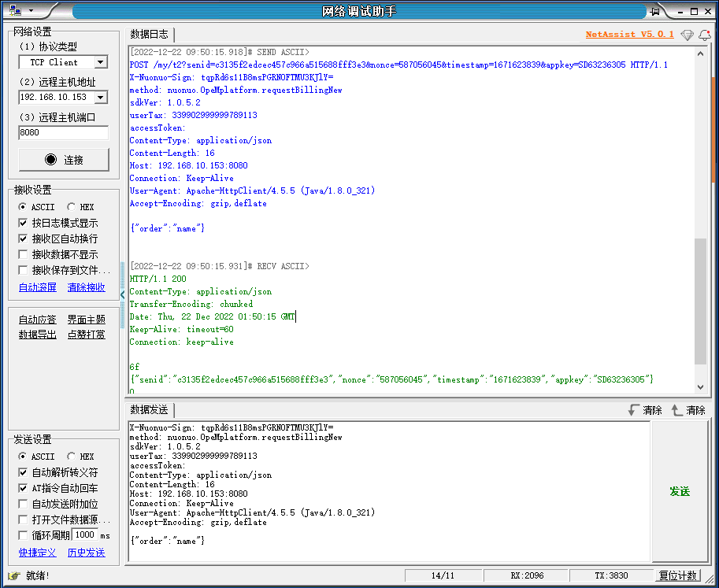Open the protocol type dropdown
The height and width of the screenshot is (588, 719).
point(101,62)
